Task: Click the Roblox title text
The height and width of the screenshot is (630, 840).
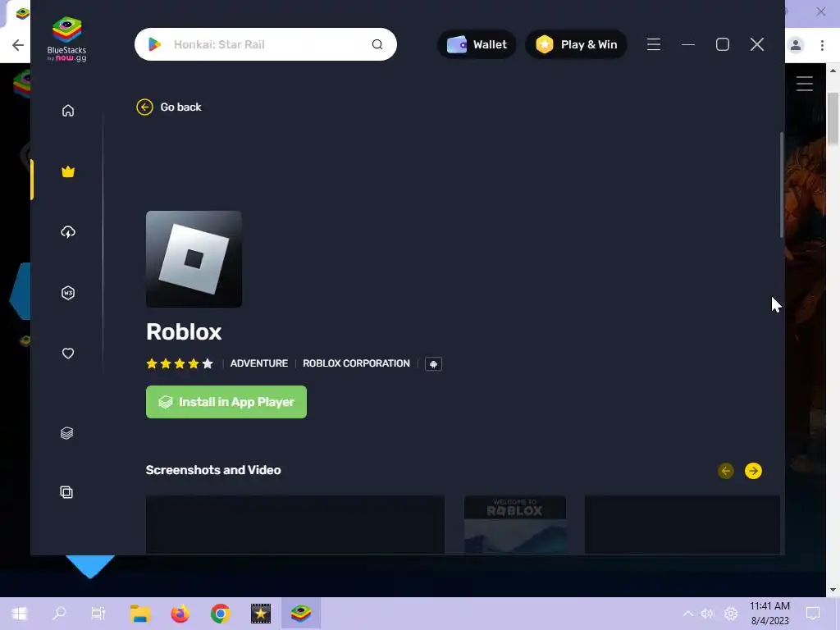Action: click(x=184, y=331)
